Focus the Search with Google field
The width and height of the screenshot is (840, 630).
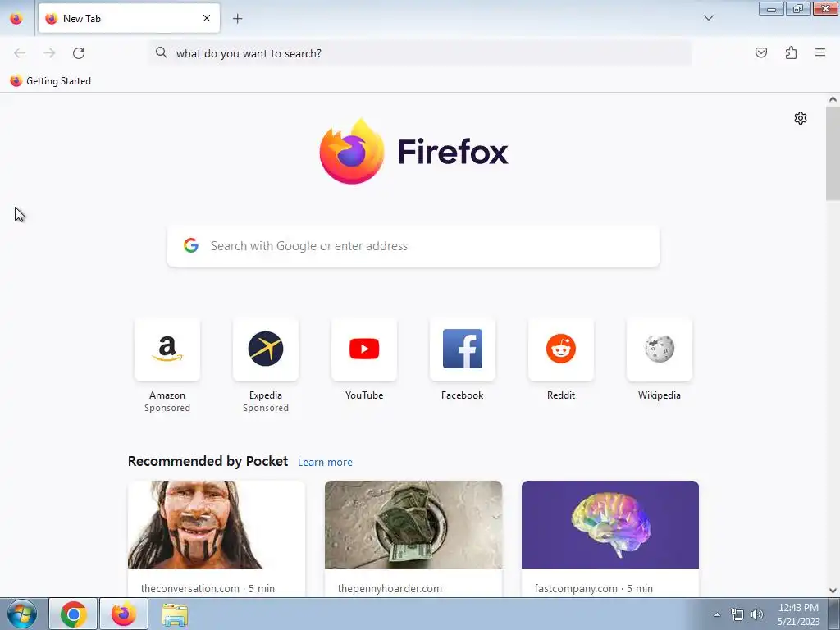413,246
